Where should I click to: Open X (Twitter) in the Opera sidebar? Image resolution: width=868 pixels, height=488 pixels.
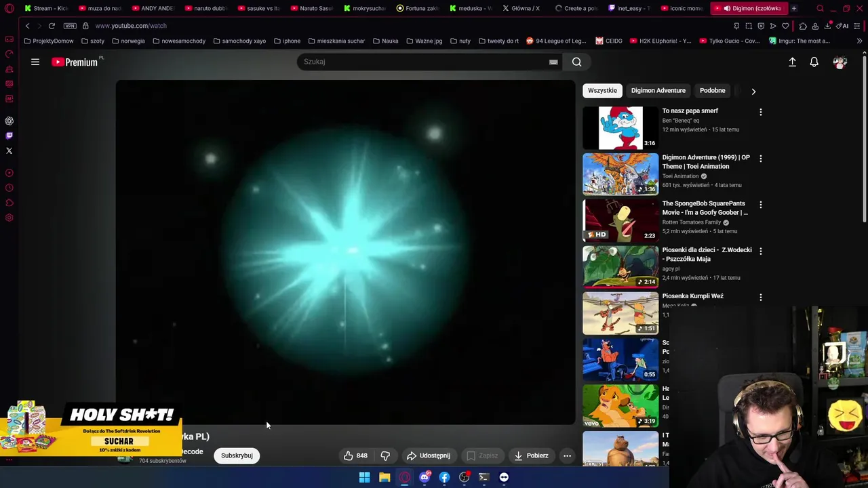tap(9, 150)
